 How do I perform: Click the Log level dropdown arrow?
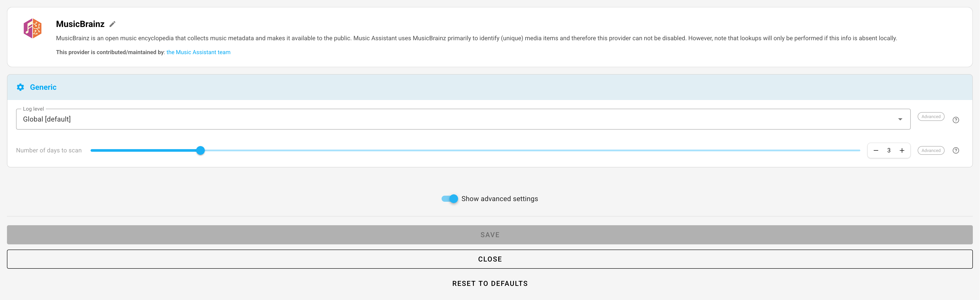pos(900,119)
